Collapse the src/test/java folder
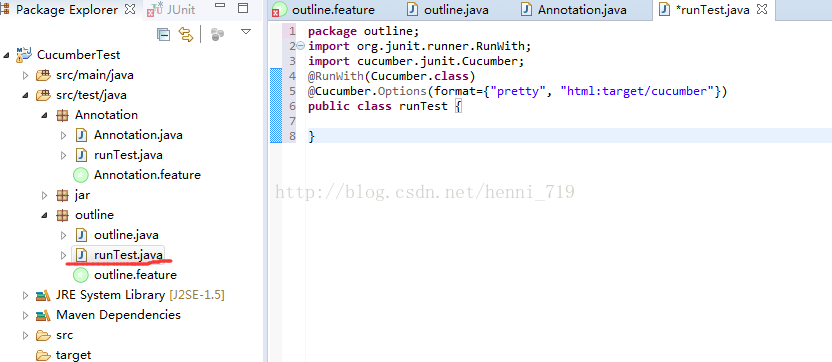Viewport: 832px width, 362px height. coord(25,96)
